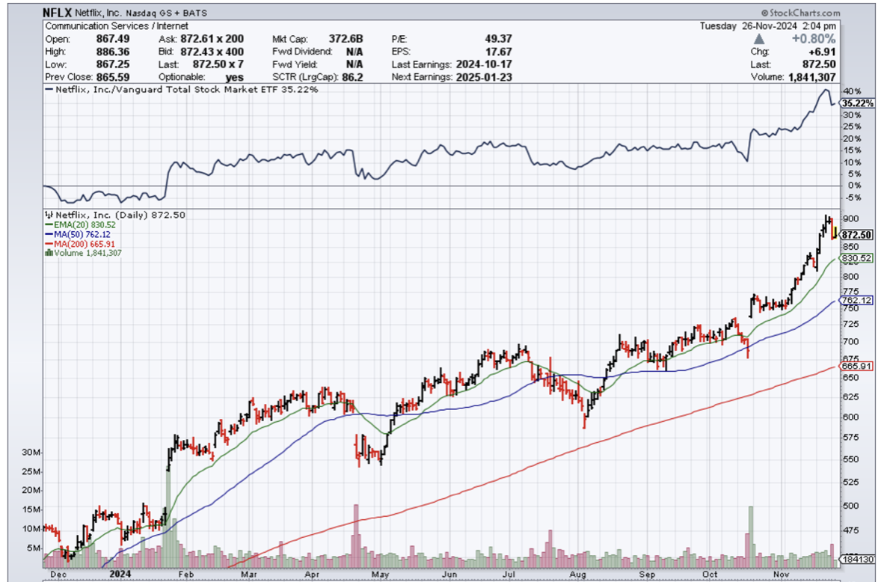Click the 900 price axis label

[x=851, y=218]
